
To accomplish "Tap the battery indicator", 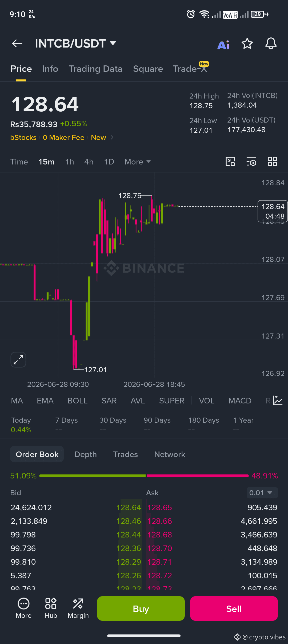I will [259, 14].
